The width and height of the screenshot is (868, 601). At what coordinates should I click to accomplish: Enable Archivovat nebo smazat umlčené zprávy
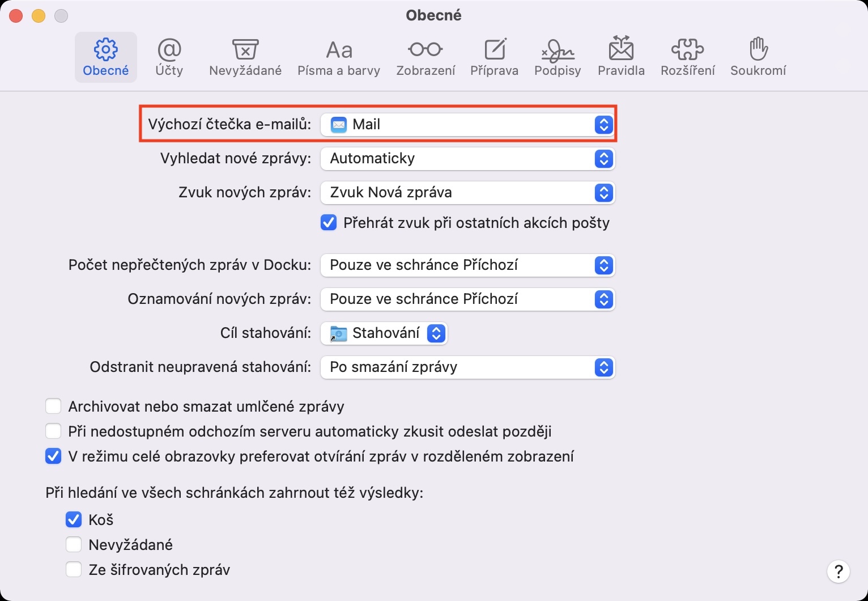pyautogui.click(x=53, y=407)
